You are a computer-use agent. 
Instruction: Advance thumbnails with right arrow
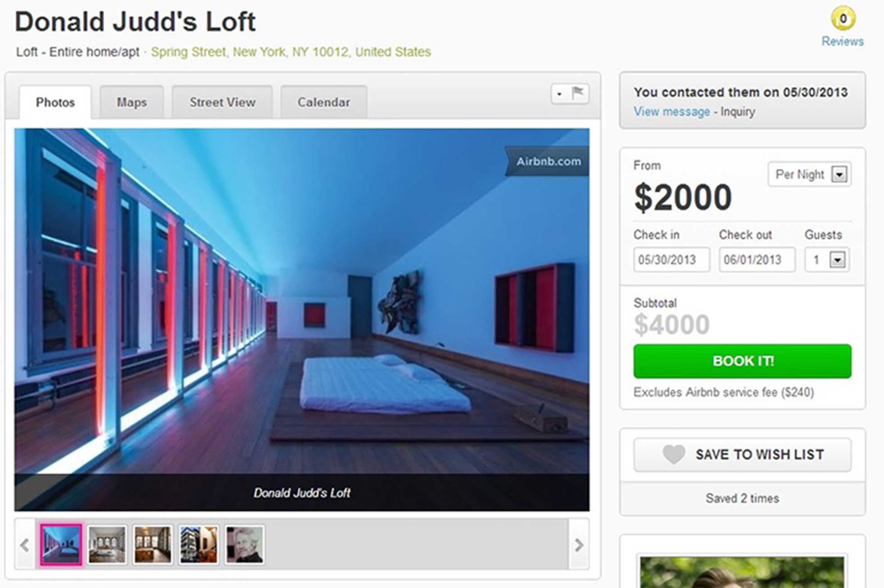point(579,545)
